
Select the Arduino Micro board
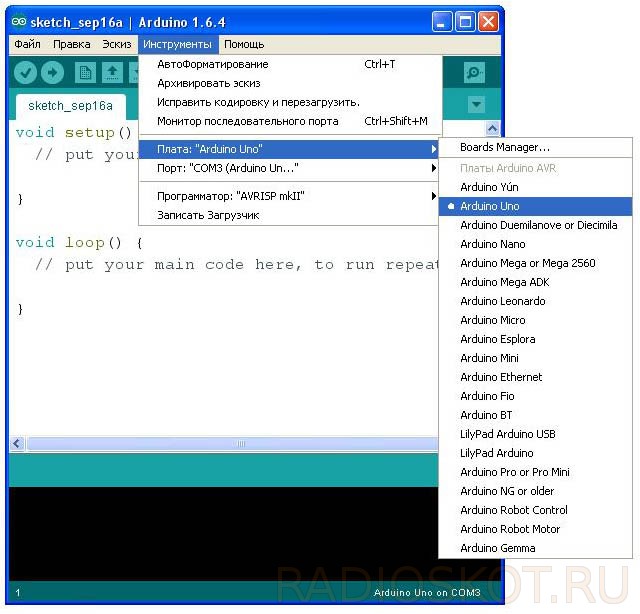coord(535,320)
